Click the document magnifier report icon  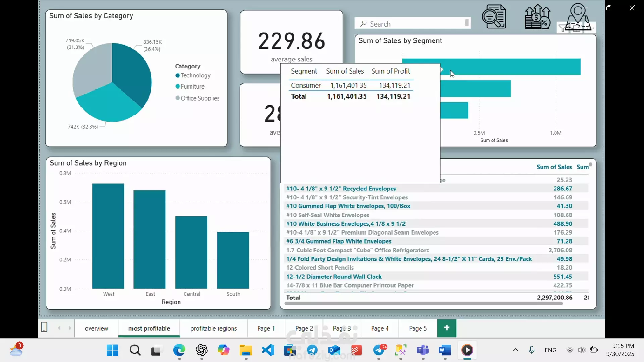tap(494, 17)
